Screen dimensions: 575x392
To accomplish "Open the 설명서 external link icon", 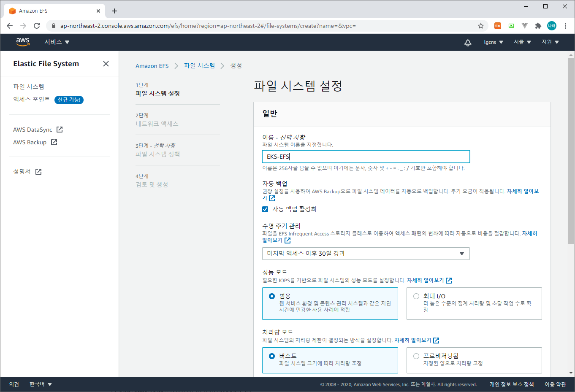I will tap(38, 172).
